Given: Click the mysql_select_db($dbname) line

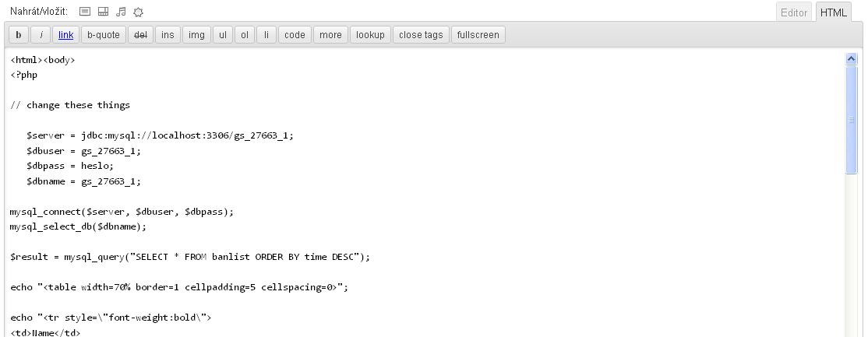Looking at the screenshot, I should pyautogui.click(x=78, y=227).
